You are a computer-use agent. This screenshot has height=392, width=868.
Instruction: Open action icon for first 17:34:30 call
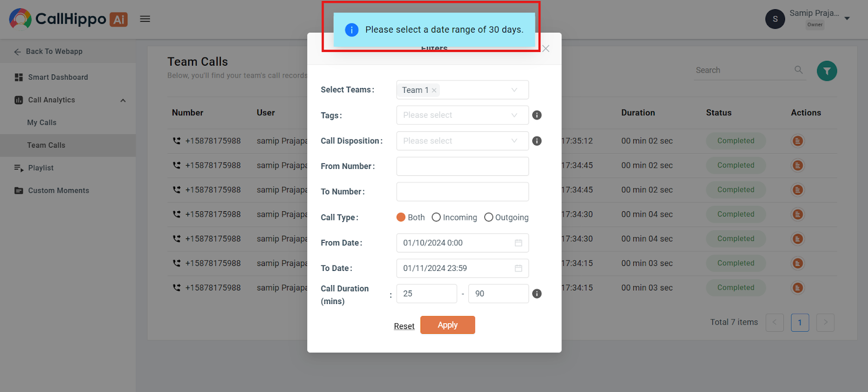point(797,214)
